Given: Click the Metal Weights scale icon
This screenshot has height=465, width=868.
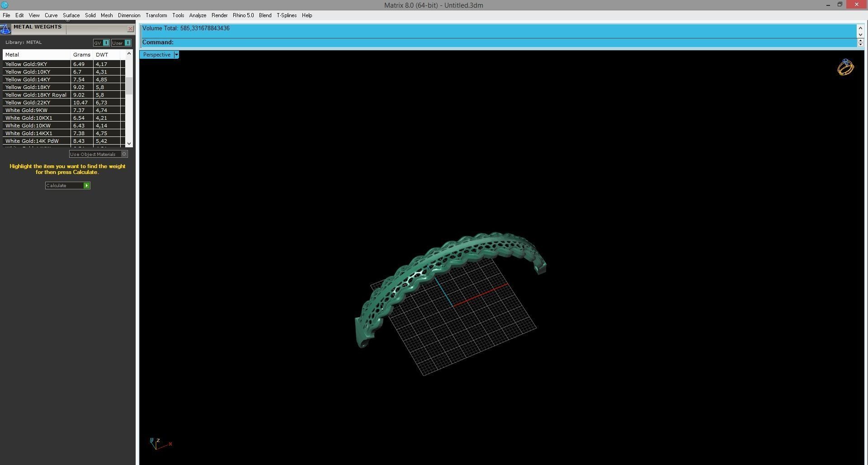Looking at the screenshot, I should pyautogui.click(x=5, y=29).
